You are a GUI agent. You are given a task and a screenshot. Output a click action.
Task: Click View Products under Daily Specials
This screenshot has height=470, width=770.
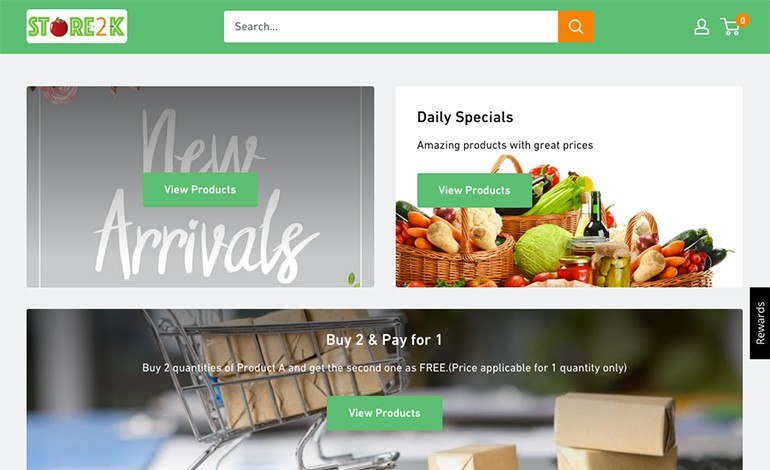coord(474,190)
